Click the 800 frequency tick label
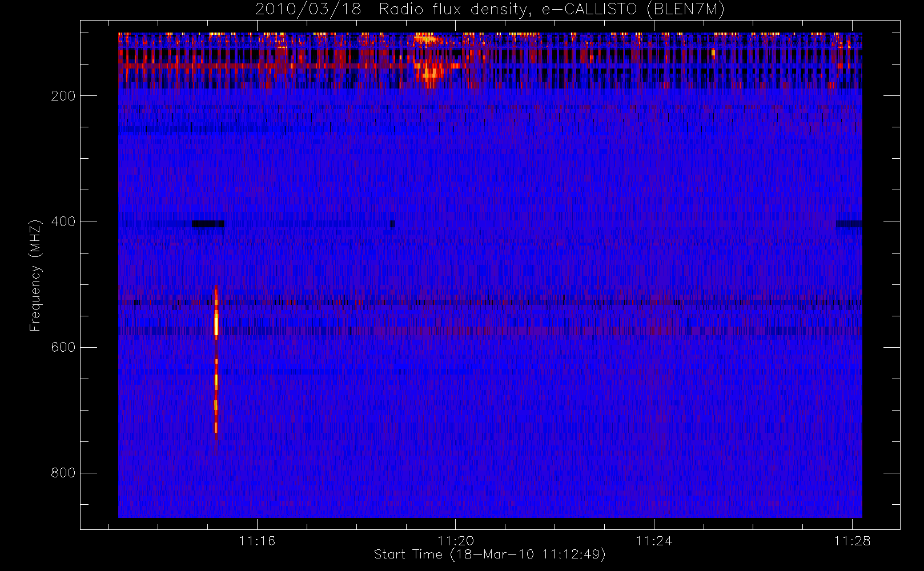 pyautogui.click(x=63, y=473)
